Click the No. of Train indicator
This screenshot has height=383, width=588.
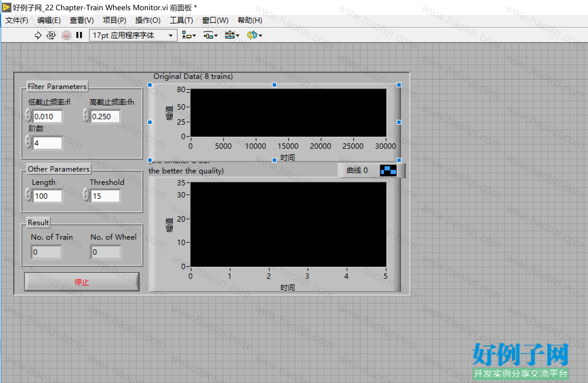tap(46, 252)
